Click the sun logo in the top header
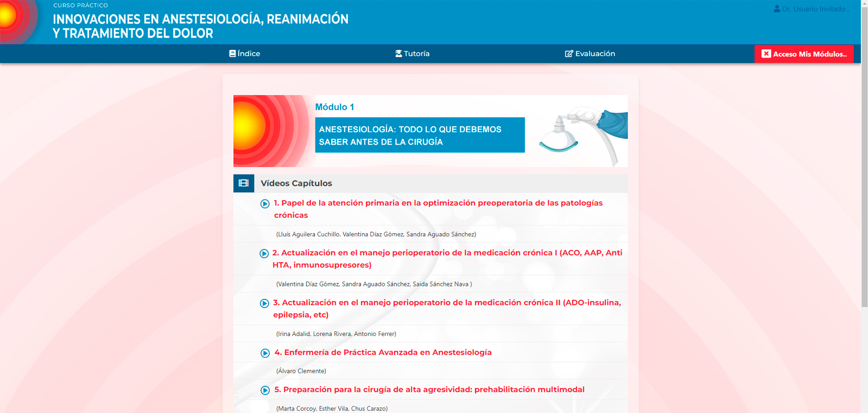The image size is (868, 413). point(19,21)
